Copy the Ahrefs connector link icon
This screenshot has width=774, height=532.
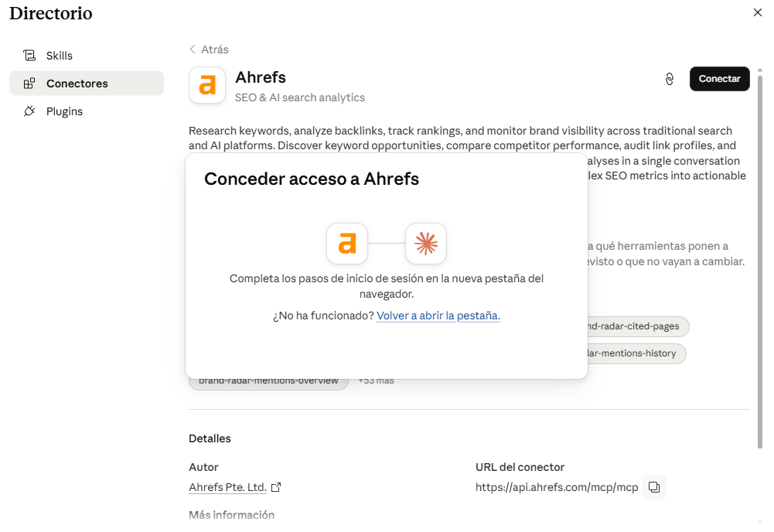670,79
